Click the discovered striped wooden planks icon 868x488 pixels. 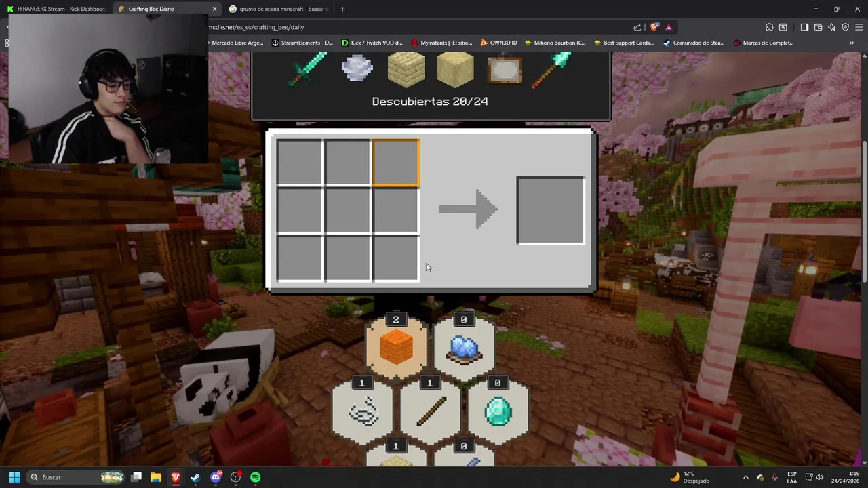click(406, 70)
